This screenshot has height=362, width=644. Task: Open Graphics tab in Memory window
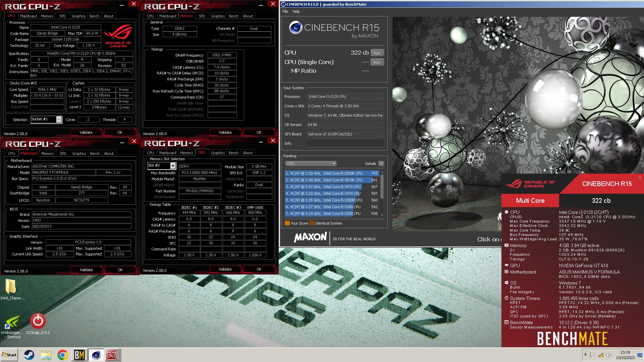point(218,16)
